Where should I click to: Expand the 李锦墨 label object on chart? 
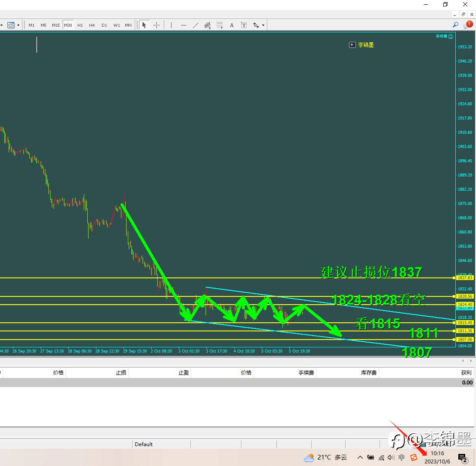pos(352,45)
